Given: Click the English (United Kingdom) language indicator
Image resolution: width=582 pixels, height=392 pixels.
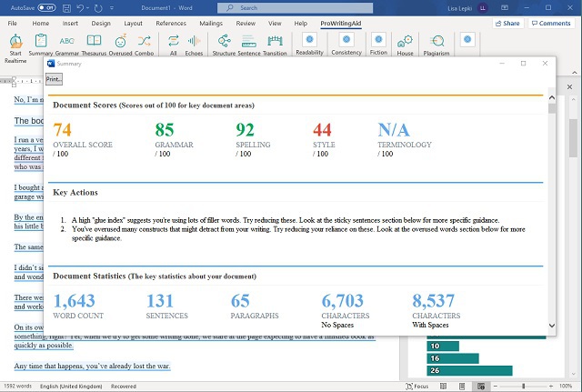Looking at the screenshot, I should click(x=71, y=386).
